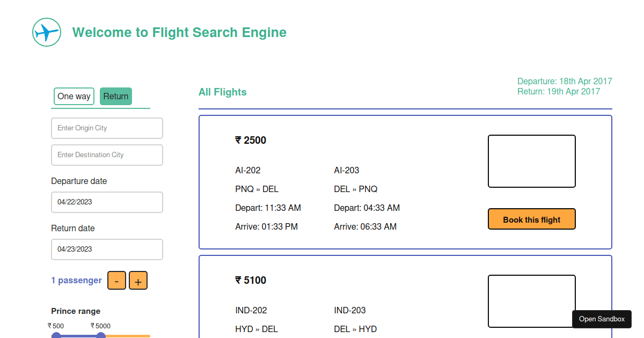Book the AI-202 flight for 2500 rupees
Image resolution: width=644 pixels, height=338 pixels.
(x=531, y=219)
